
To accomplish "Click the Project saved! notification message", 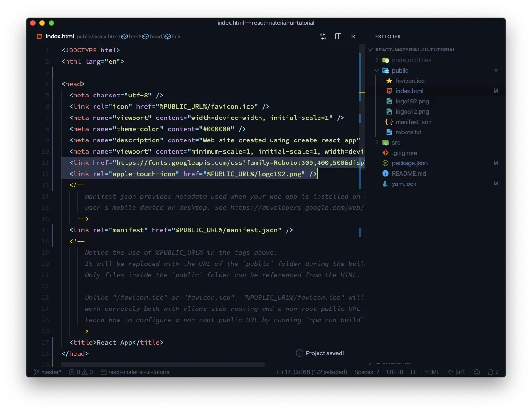I will click(325, 353).
